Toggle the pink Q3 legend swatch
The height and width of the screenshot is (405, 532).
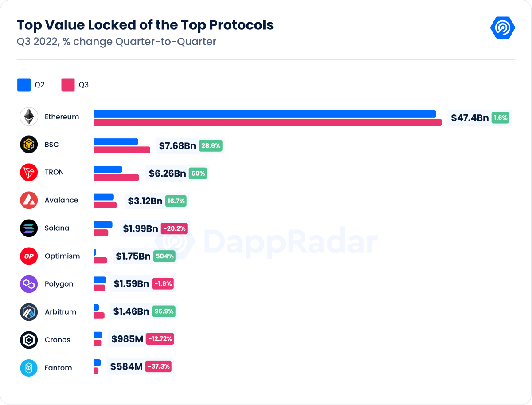click(x=68, y=85)
